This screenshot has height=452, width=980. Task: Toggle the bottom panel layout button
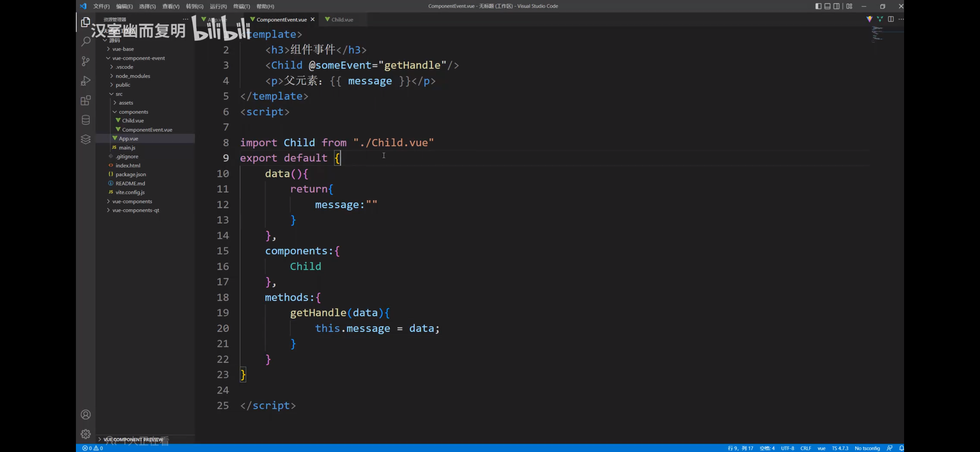(827, 6)
